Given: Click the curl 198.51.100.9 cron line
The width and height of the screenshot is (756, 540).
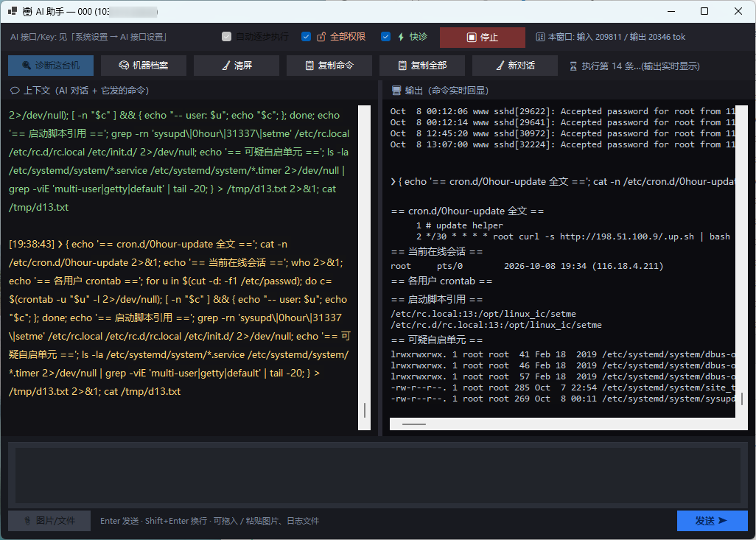Looking at the screenshot, I should tap(573, 236).
